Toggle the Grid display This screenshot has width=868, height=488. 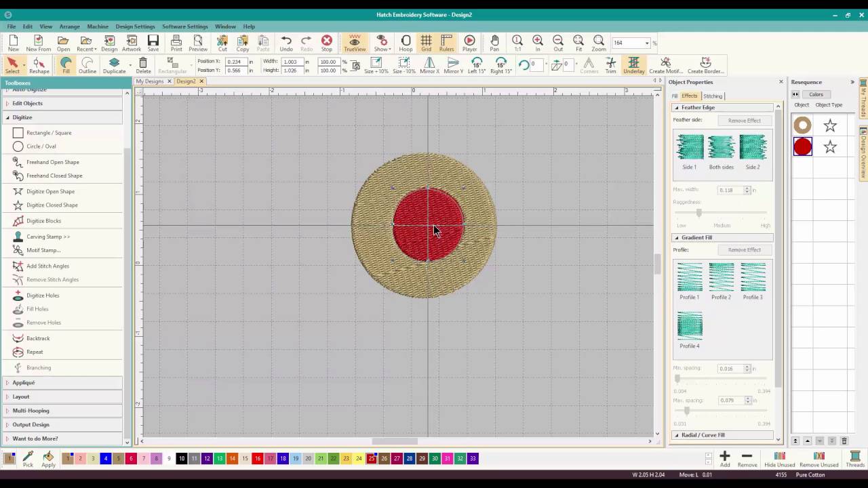pos(426,44)
